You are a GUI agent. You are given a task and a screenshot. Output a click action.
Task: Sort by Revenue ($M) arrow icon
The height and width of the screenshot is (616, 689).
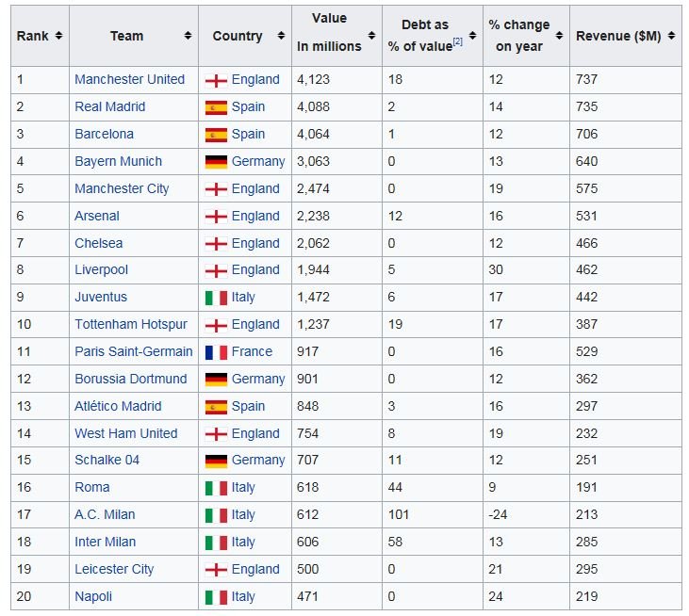click(671, 36)
